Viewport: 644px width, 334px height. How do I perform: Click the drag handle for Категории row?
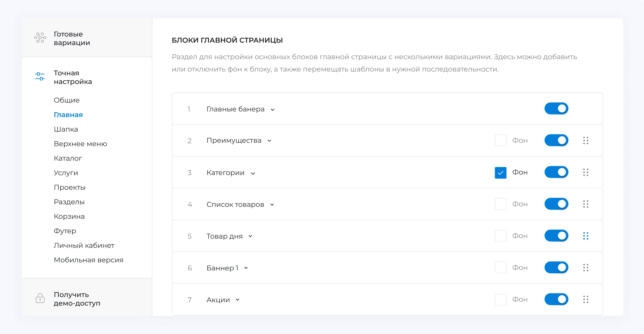pyautogui.click(x=586, y=172)
